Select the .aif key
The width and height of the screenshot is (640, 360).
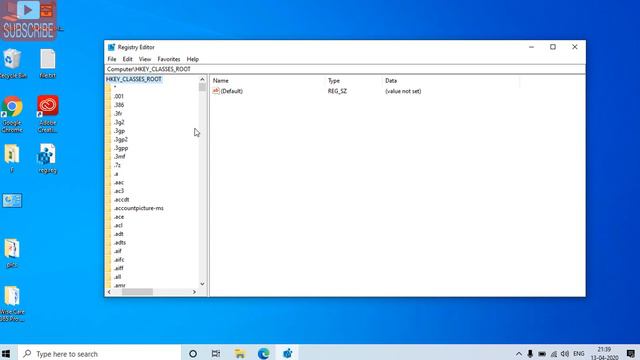[x=118, y=251]
